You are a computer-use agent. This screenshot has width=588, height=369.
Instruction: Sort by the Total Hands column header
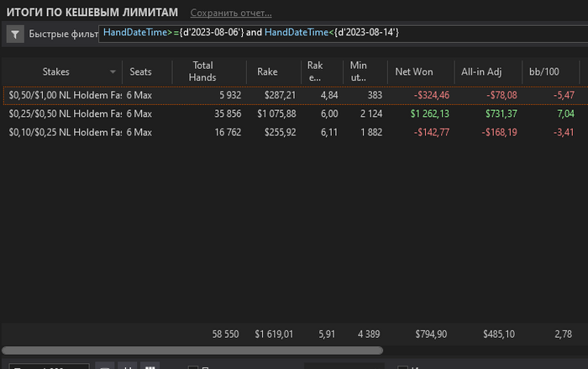pyautogui.click(x=202, y=71)
